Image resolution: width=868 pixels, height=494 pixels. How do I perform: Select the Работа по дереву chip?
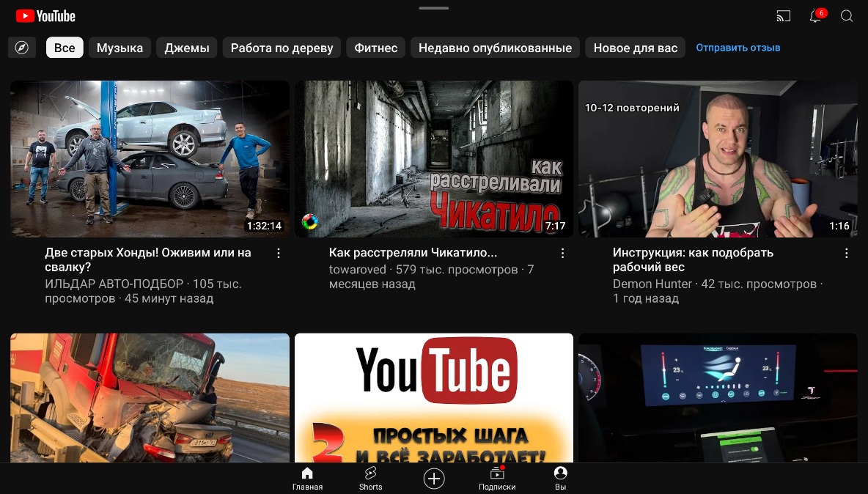tap(282, 48)
